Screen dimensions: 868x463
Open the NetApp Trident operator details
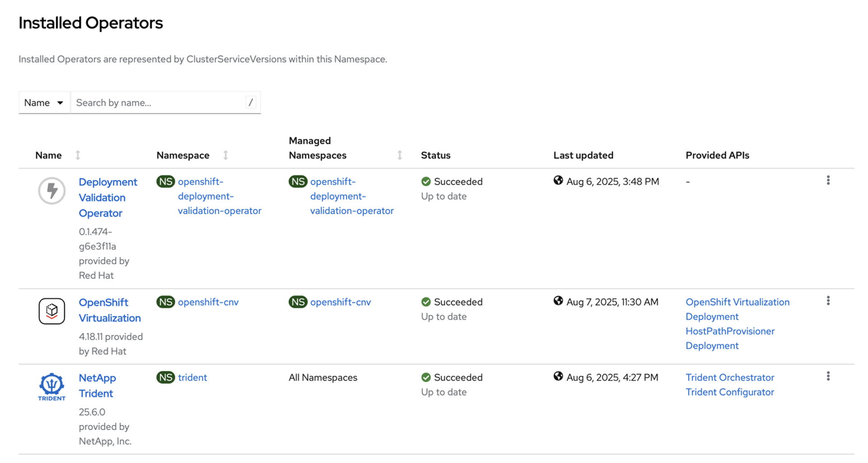click(97, 385)
